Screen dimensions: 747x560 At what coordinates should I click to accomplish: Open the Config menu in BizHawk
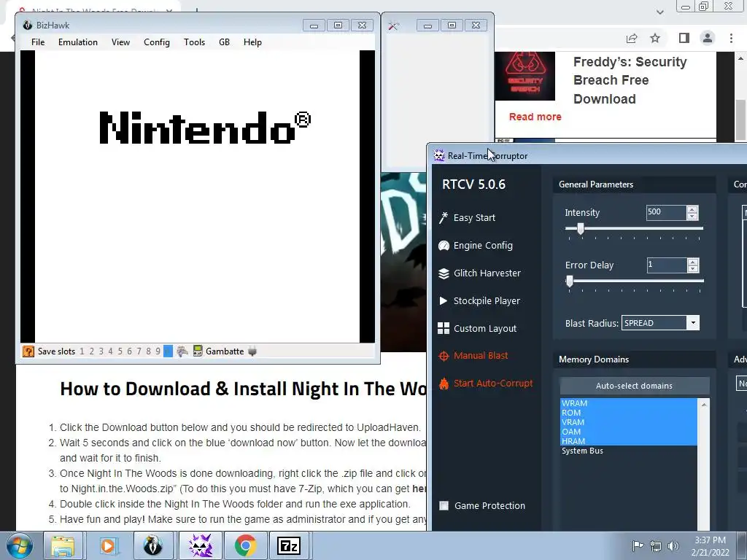[x=157, y=42]
